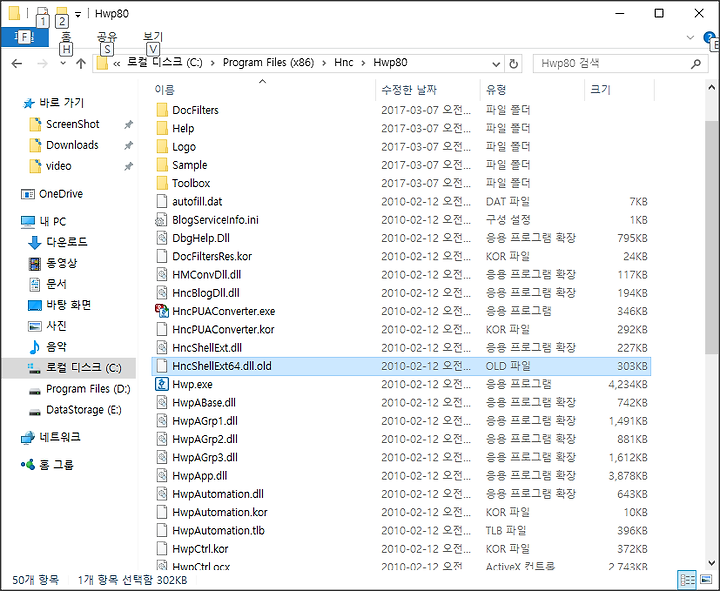Image resolution: width=720 pixels, height=591 pixels.
Task: Select ScreenShot in quick access
Action: 73,124
